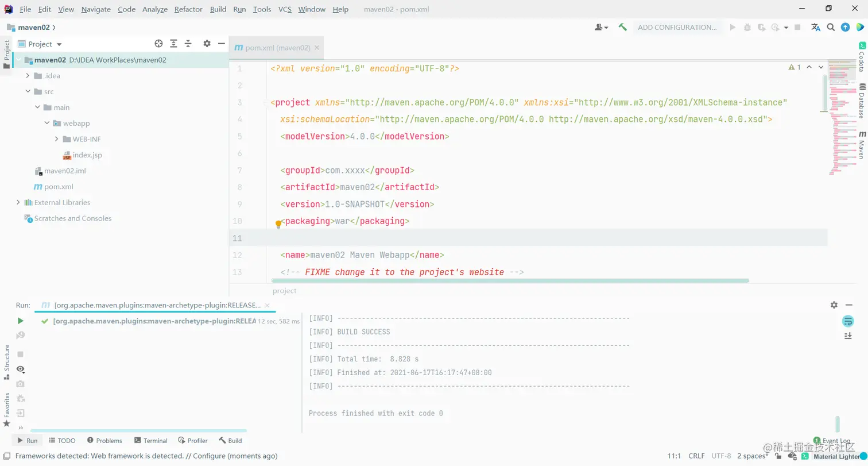Open the Add Configuration run selector
The image size is (868, 466).
coord(677,27)
